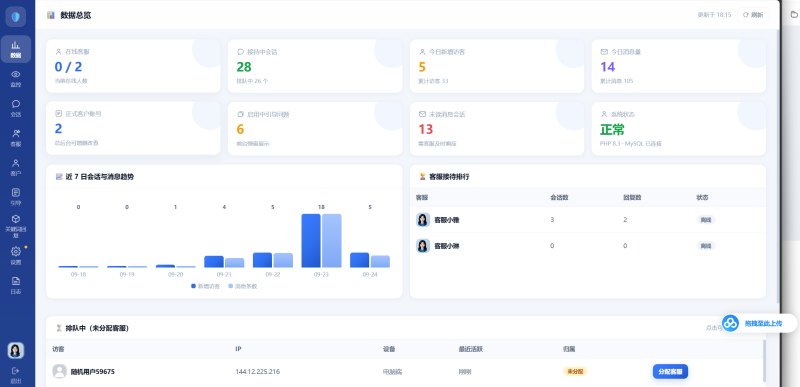Open the 数据 dashboard sidebar item
The width and height of the screenshot is (800, 387).
[x=16, y=49]
